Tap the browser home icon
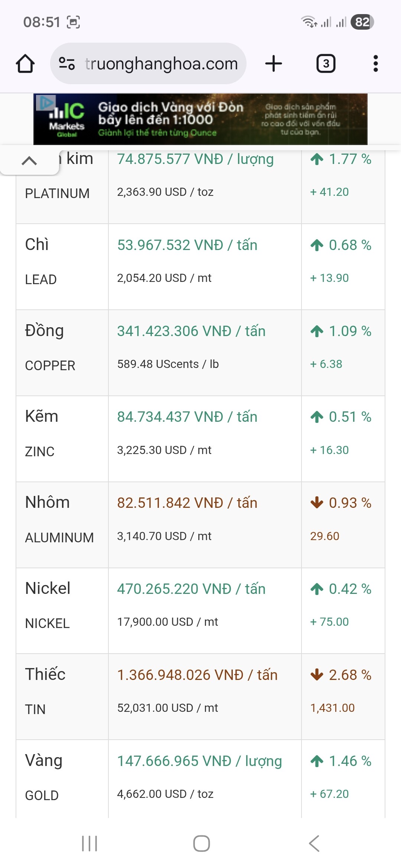The height and width of the screenshot is (868, 401). 25,64
